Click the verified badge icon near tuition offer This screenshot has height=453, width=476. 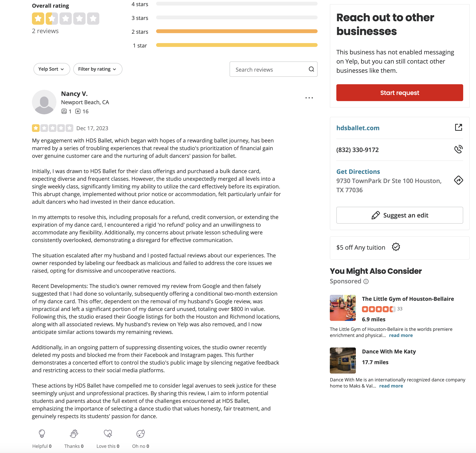[395, 247]
